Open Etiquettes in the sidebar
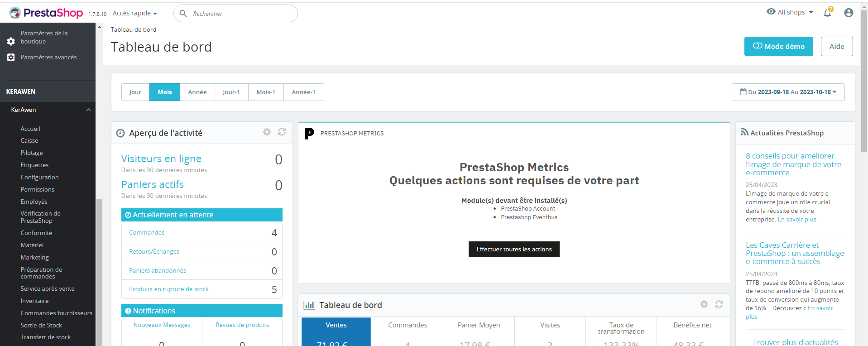 (34, 165)
